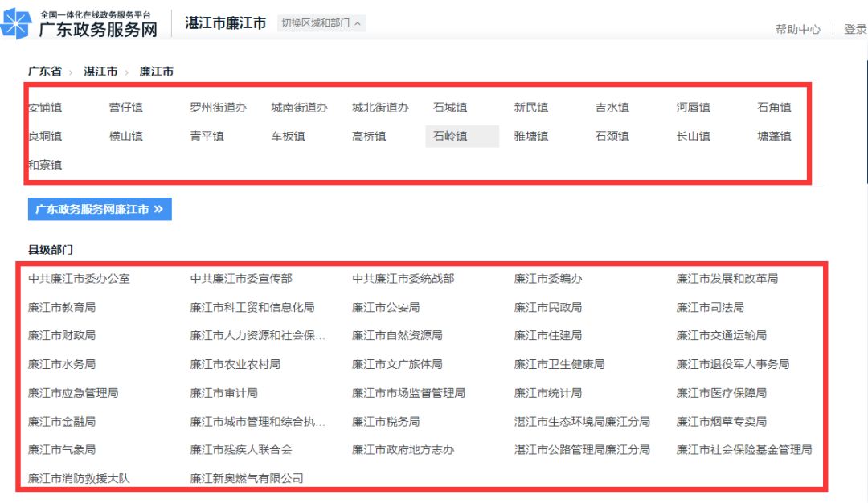
Task: Open 中共廉江市委统战部 department
Action: coord(403,279)
